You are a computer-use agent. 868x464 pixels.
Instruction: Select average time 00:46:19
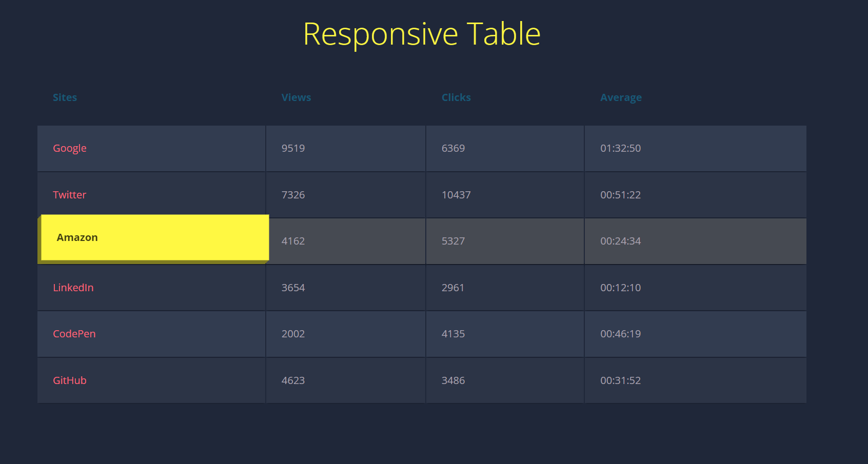pos(620,334)
